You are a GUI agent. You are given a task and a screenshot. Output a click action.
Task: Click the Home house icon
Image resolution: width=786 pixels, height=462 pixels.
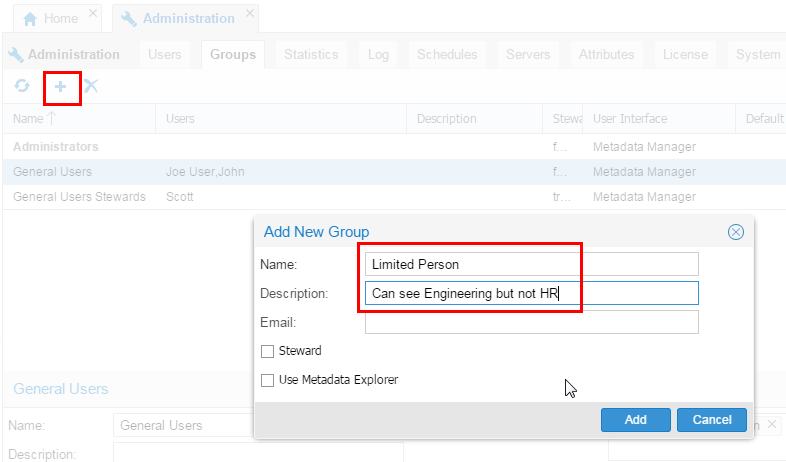31,18
